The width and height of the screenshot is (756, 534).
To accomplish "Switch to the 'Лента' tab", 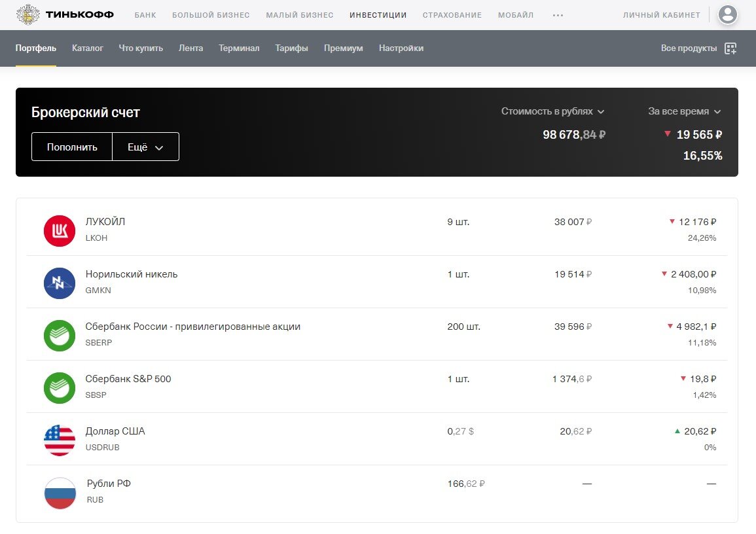I will (x=190, y=48).
